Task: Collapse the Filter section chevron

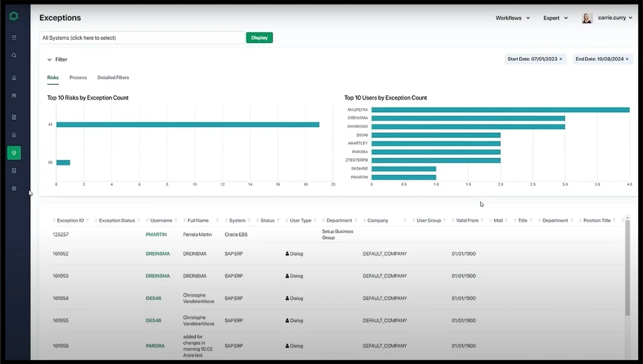Action: pos(50,59)
